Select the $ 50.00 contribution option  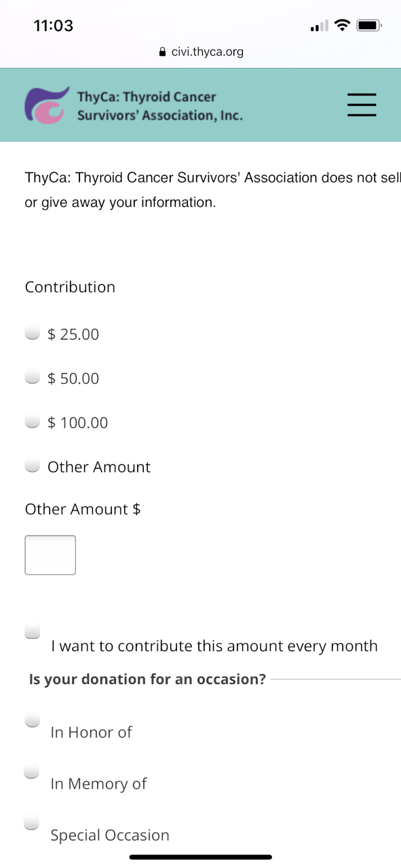pyautogui.click(x=32, y=376)
